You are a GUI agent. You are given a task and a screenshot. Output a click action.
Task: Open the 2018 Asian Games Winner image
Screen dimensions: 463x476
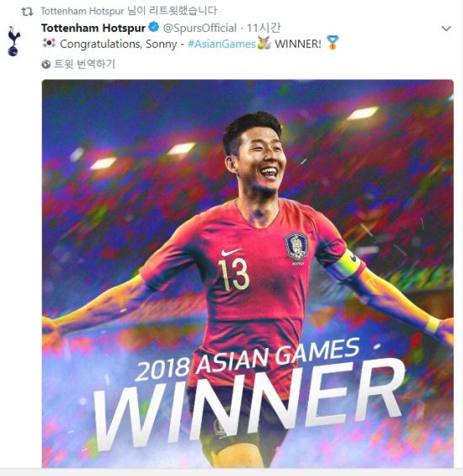247,274
